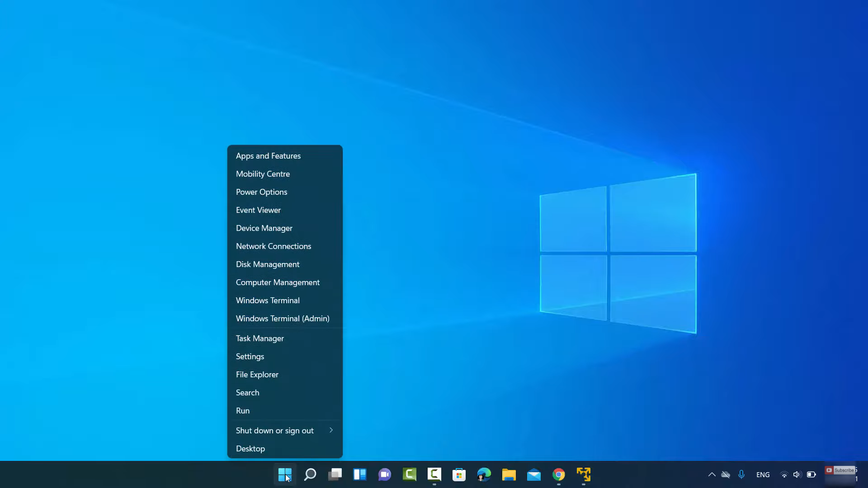
Task: Select Device Manager from menu
Action: (x=264, y=228)
